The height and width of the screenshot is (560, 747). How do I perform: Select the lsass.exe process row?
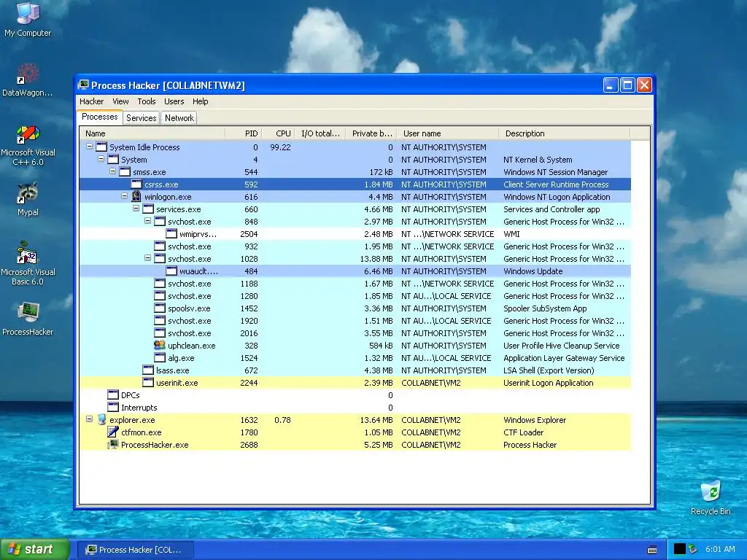[355, 370]
